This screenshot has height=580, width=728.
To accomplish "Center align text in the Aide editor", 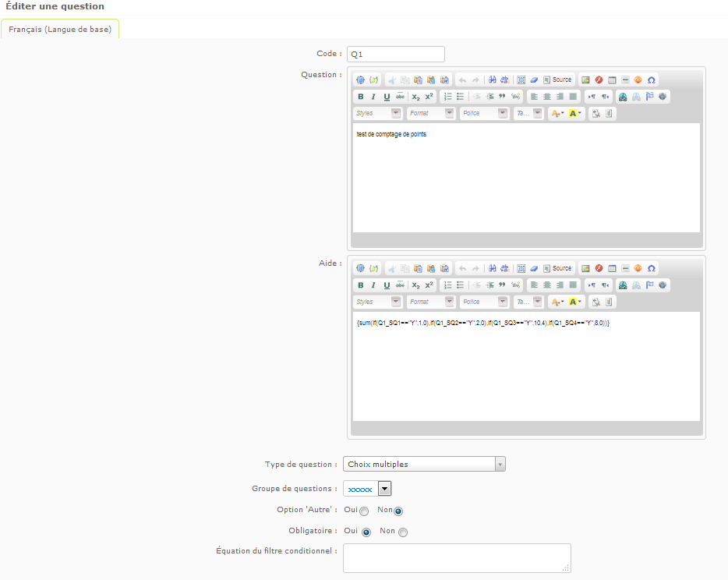I will pos(546,285).
